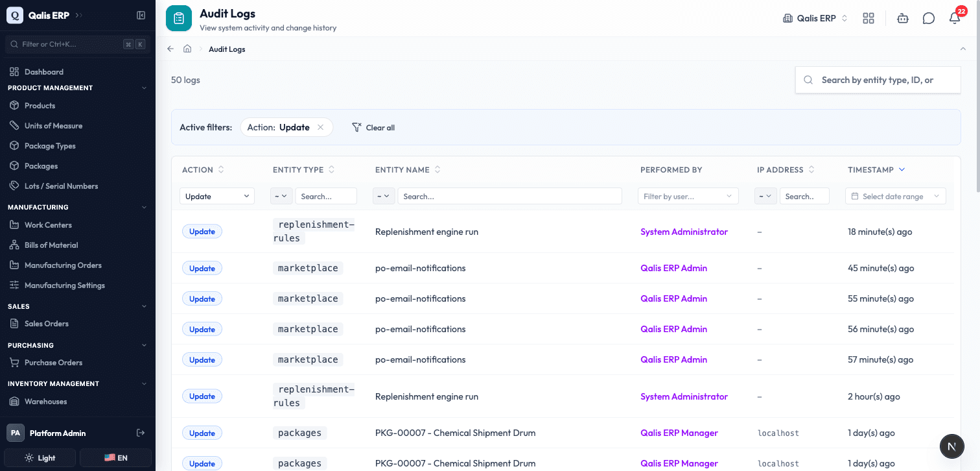Collapse the page header with the chevron-up

963,49
